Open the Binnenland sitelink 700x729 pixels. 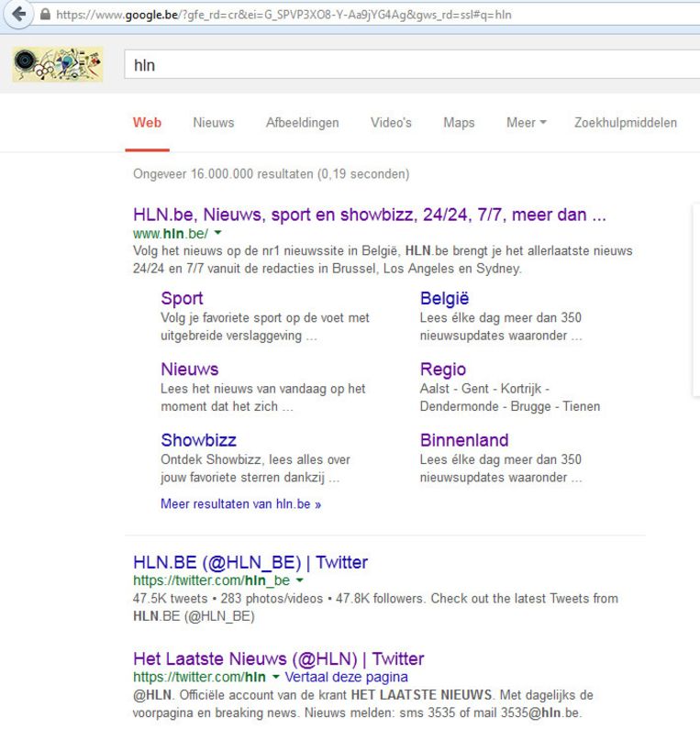tap(464, 440)
